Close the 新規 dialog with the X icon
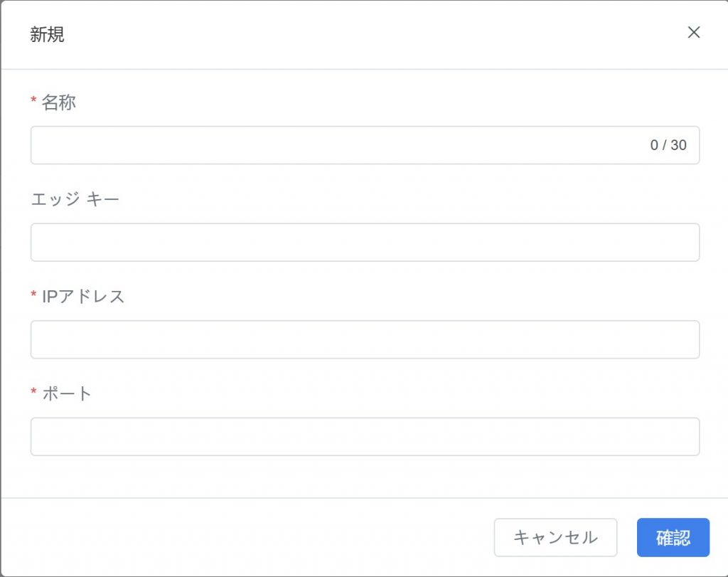Image resolution: width=728 pixels, height=577 pixels. click(x=694, y=33)
